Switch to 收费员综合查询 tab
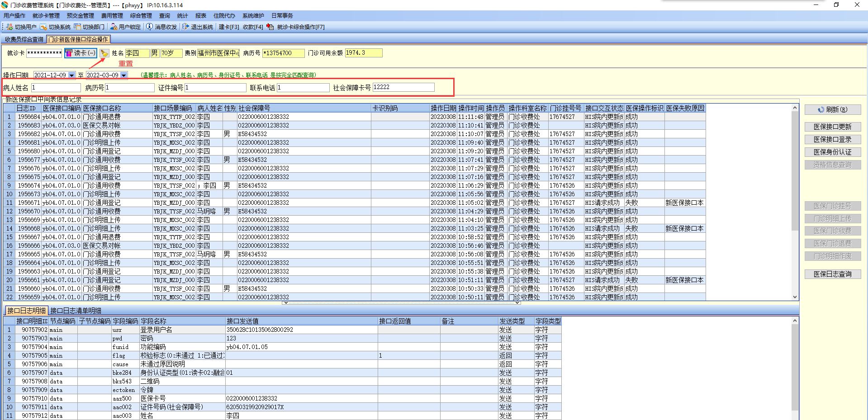868x420 pixels. coord(24,39)
